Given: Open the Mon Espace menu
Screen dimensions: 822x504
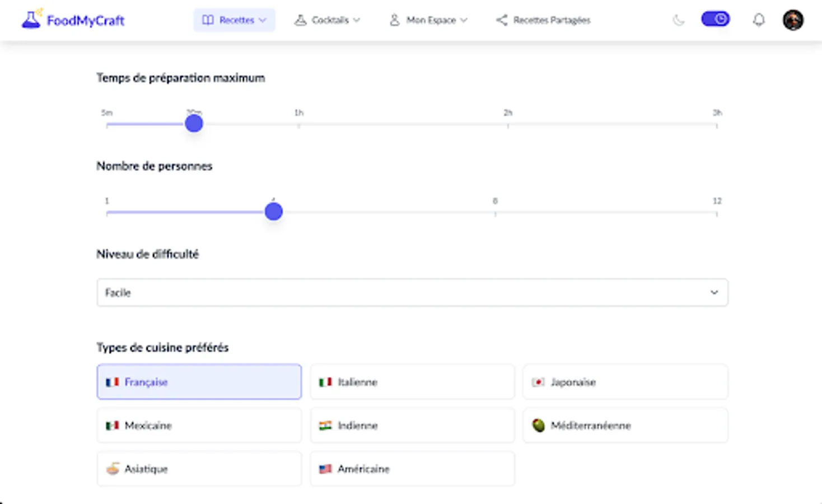Looking at the screenshot, I should tap(464, 20).
